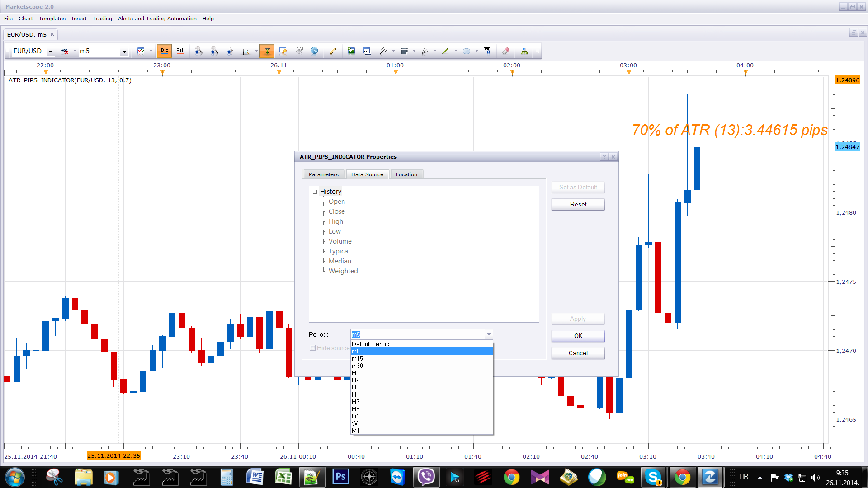The height and width of the screenshot is (488, 868).
Task: Select m30 in period list
Action: [x=421, y=366]
